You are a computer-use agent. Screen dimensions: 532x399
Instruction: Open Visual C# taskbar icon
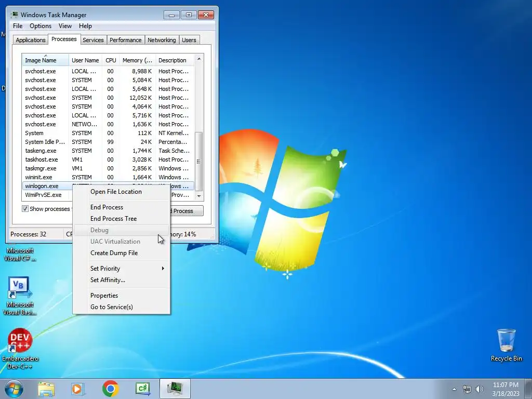click(142, 389)
